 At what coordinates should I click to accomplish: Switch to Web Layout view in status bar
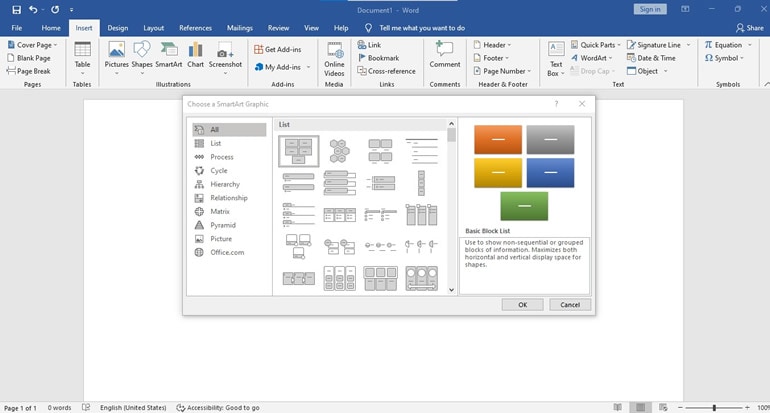(x=663, y=407)
